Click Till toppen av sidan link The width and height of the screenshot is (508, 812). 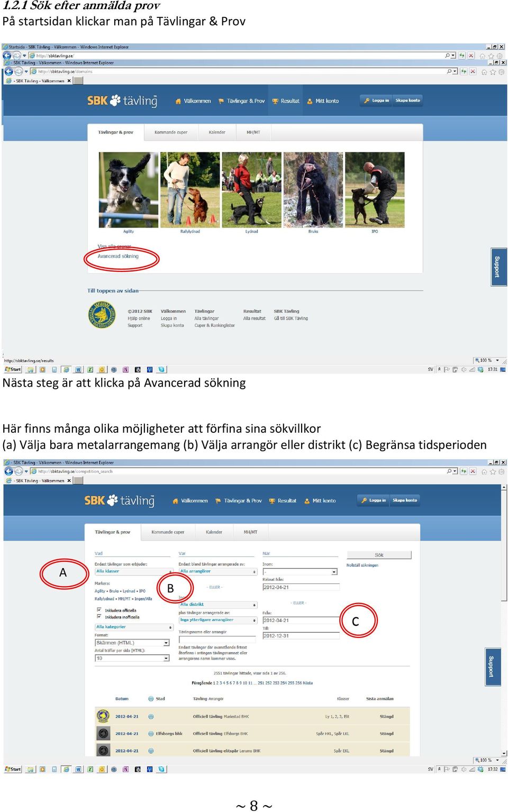(113, 291)
